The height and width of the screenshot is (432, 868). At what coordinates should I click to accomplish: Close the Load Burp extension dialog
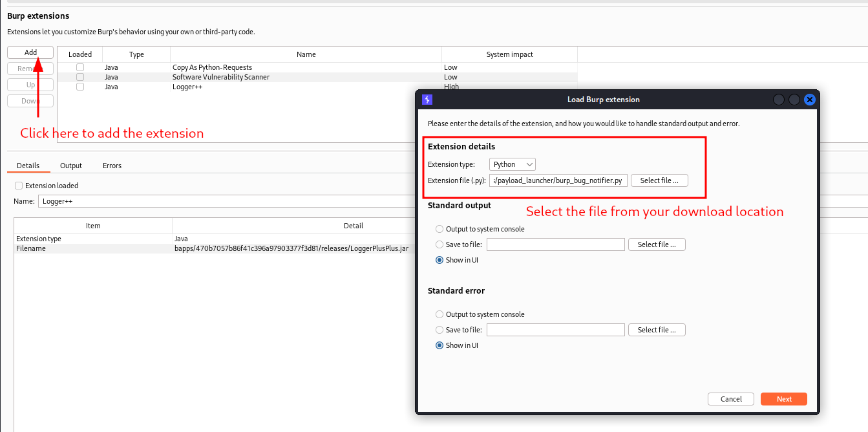click(x=809, y=100)
